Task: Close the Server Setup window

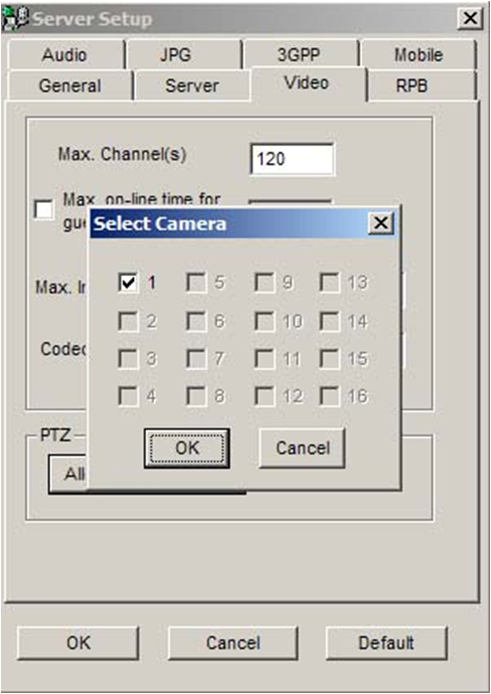Action: [x=470, y=19]
